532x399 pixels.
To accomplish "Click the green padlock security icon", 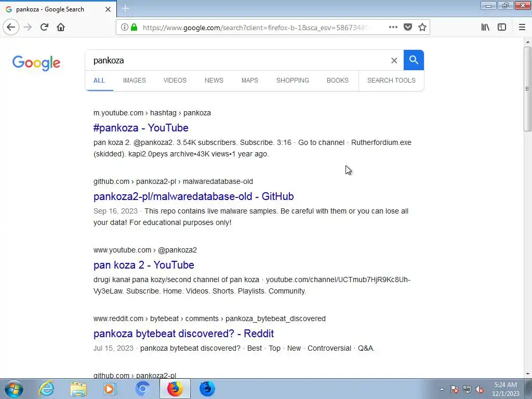I will [x=134, y=27].
